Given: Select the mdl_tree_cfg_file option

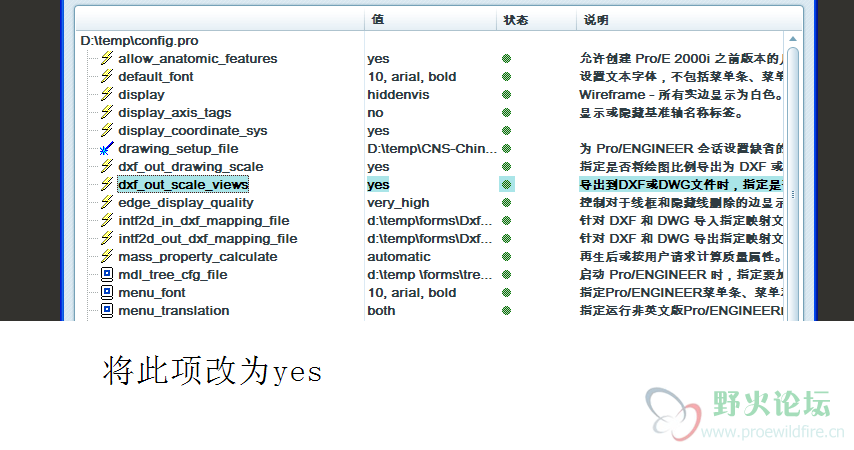Looking at the screenshot, I should click(173, 274).
